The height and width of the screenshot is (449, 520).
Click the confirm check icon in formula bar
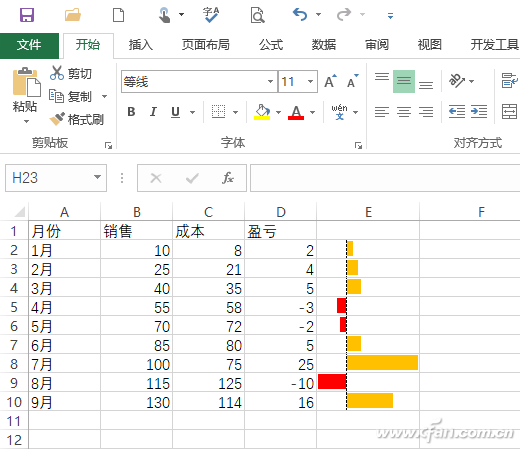(x=192, y=178)
